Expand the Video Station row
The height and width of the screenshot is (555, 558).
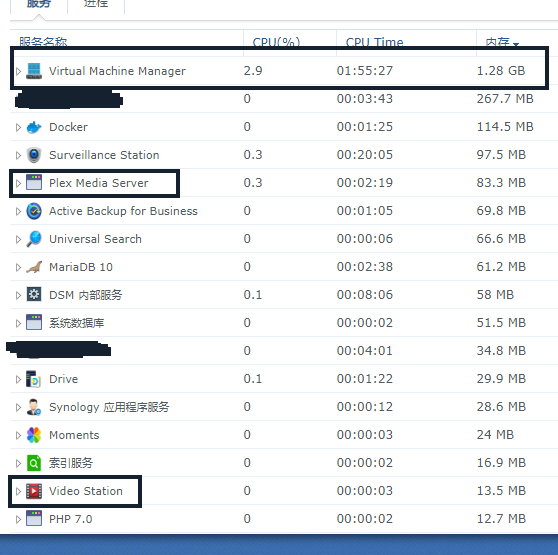tap(19, 491)
